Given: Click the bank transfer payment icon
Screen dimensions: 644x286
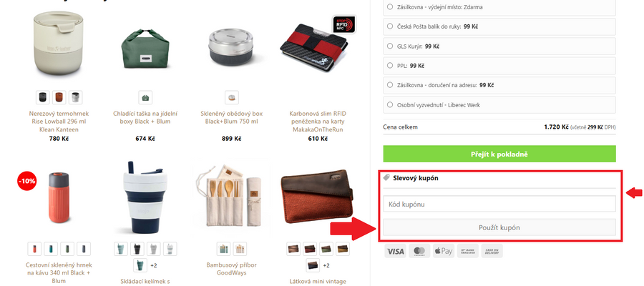Looking at the screenshot, I should [468, 251].
